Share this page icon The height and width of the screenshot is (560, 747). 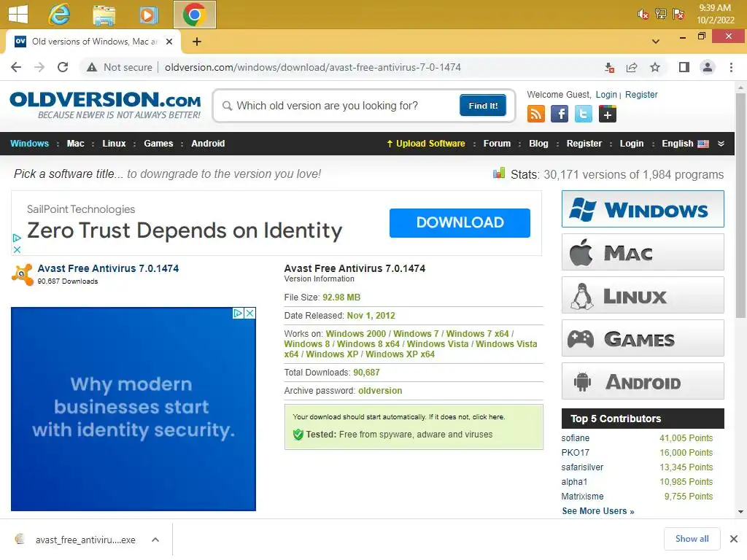[632, 67]
